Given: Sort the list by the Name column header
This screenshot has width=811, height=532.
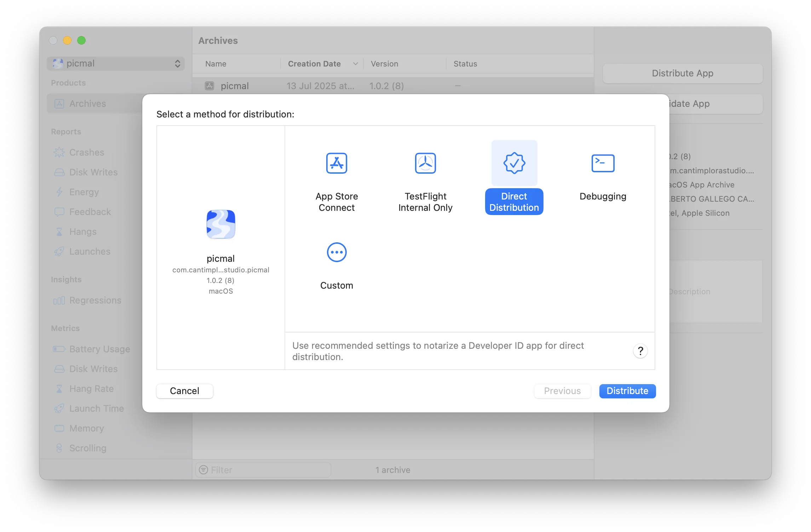Looking at the screenshot, I should click(x=216, y=64).
